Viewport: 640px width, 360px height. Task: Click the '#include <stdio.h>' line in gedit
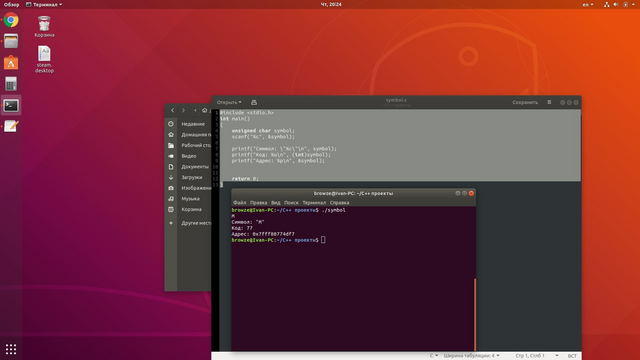coord(247,113)
